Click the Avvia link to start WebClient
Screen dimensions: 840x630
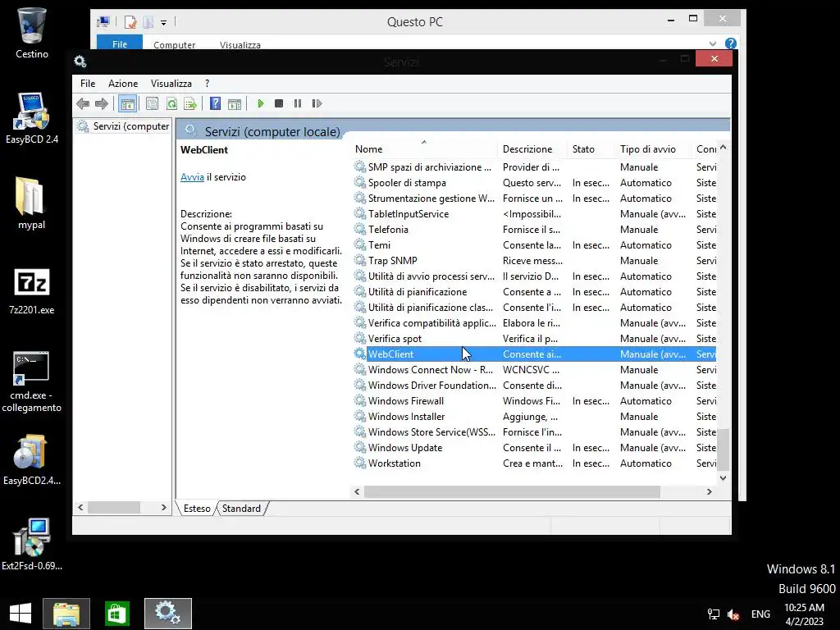(x=192, y=177)
